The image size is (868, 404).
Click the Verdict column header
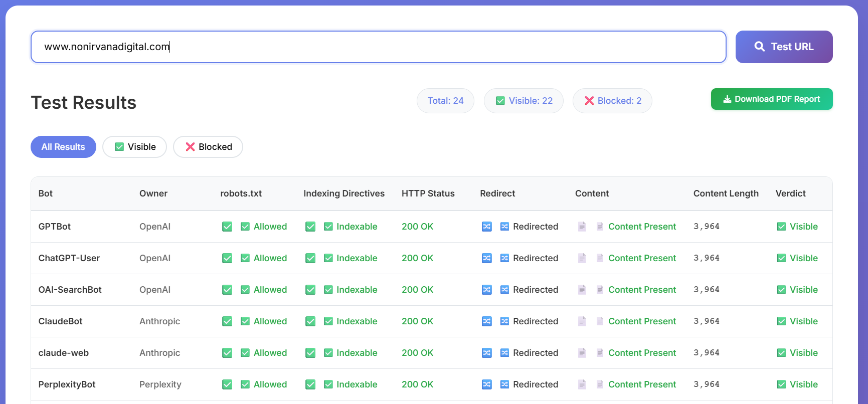click(791, 193)
